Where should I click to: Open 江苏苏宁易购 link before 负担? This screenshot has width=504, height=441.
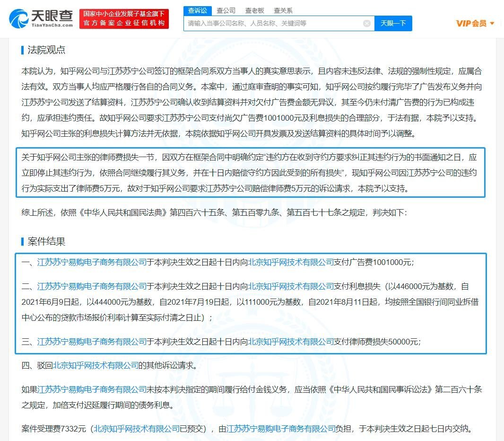281,429
